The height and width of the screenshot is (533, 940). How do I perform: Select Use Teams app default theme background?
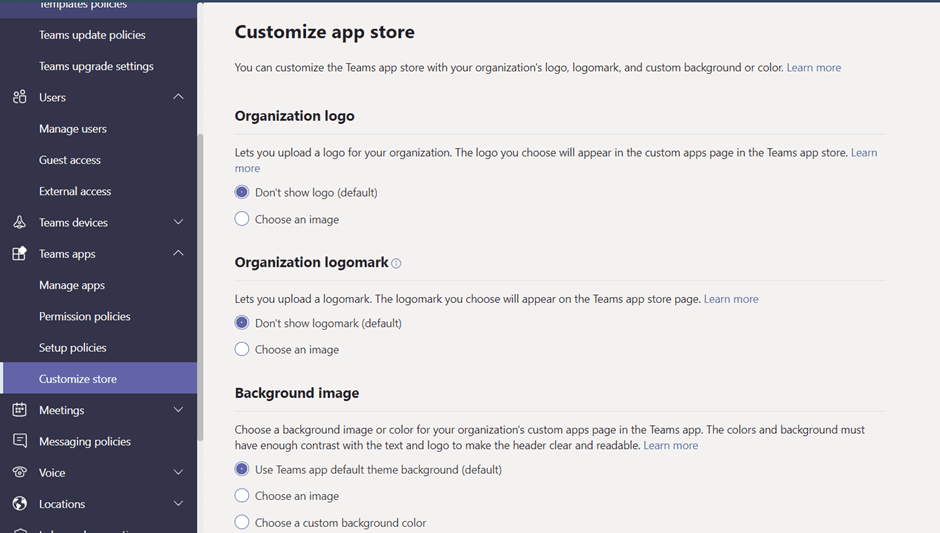click(x=242, y=469)
